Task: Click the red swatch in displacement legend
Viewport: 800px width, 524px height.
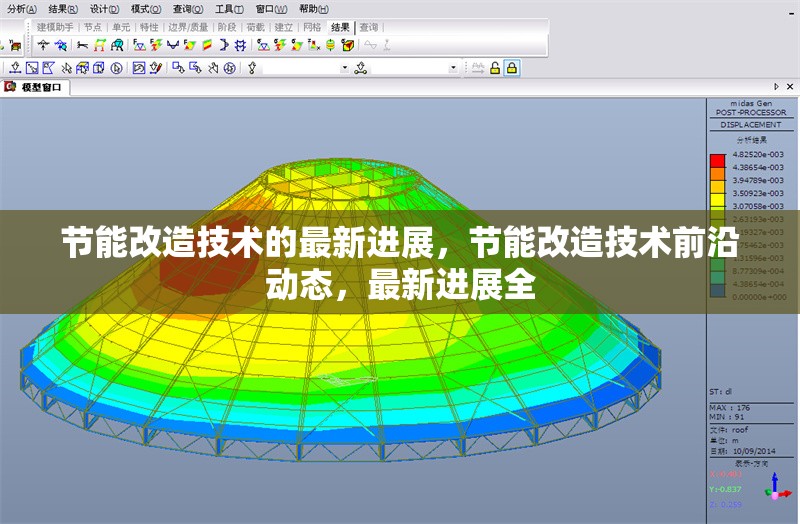Action: [x=717, y=160]
